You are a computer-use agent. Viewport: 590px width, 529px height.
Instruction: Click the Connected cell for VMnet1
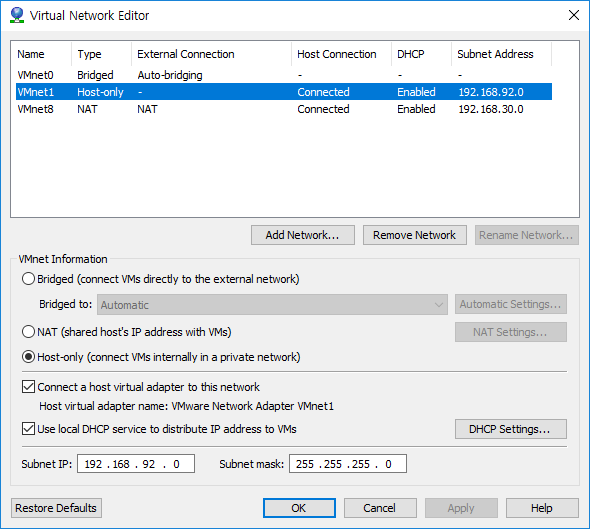tap(323, 92)
